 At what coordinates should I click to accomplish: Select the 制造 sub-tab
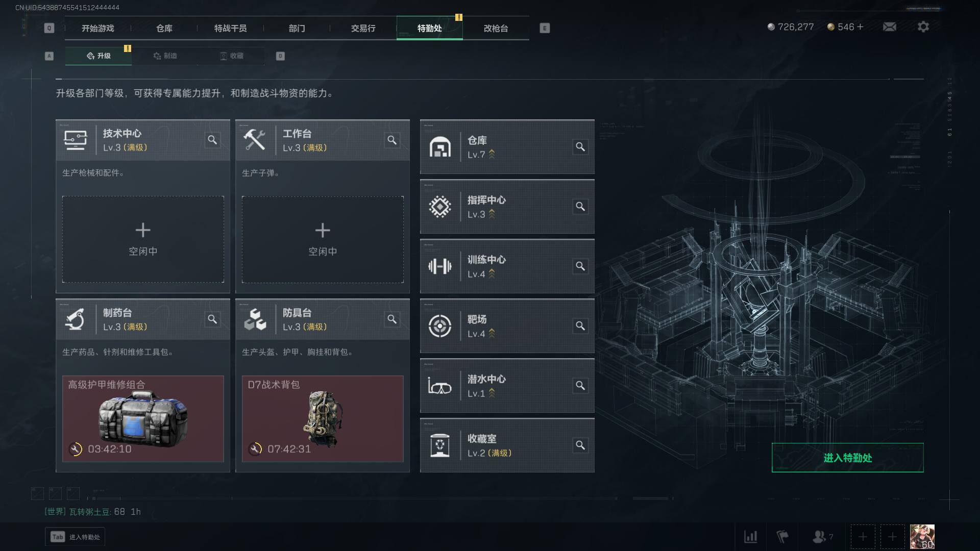165,56
